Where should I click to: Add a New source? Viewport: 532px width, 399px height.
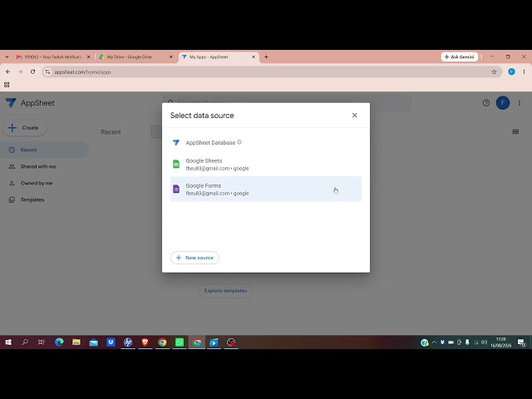click(195, 258)
